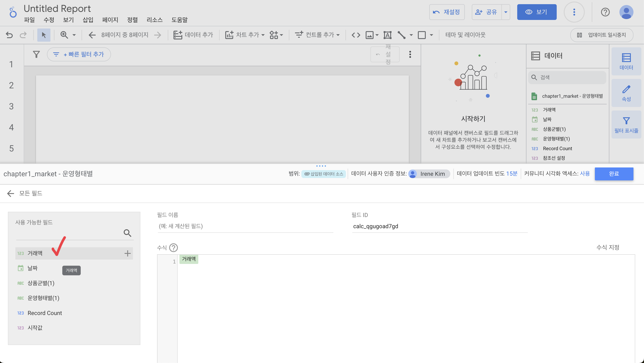Click the 완료 done button

(614, 174)
